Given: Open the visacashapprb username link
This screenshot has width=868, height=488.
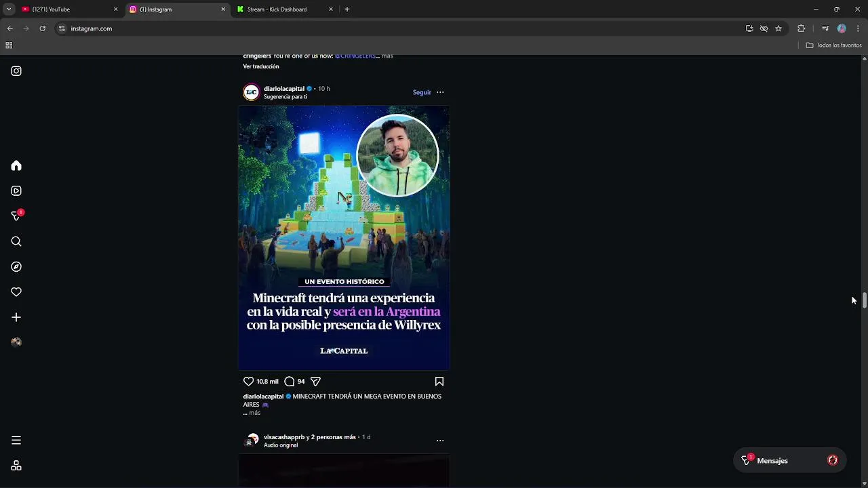Looking at the screenshot, I should (x=284, y=437).
